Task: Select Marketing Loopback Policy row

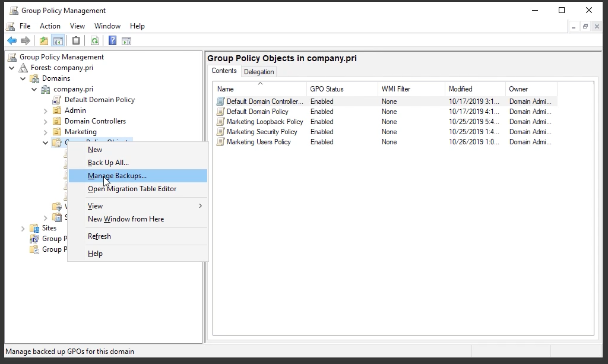Action: (265, 122)
